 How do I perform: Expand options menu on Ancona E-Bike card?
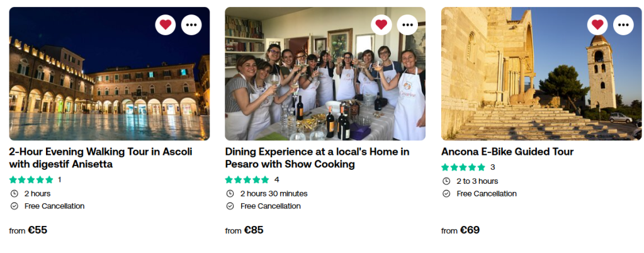tap(624, 25)
